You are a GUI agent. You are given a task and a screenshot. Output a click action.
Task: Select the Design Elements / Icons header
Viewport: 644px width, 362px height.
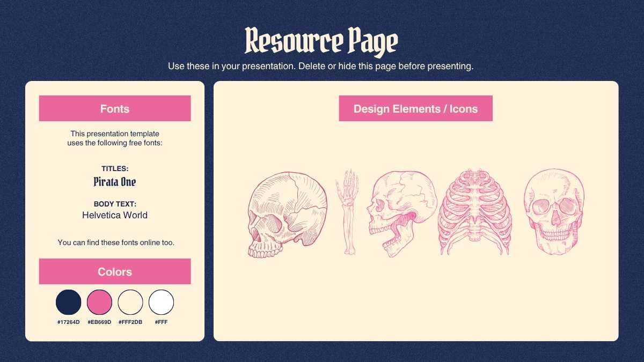point(415,108)
